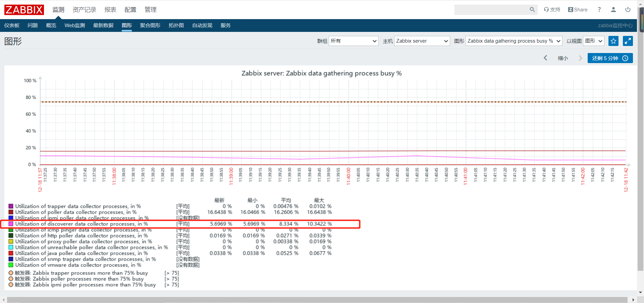Click java poller legend color swatch
The width and height of the screenshot is (644, 303).
(11, 253)
